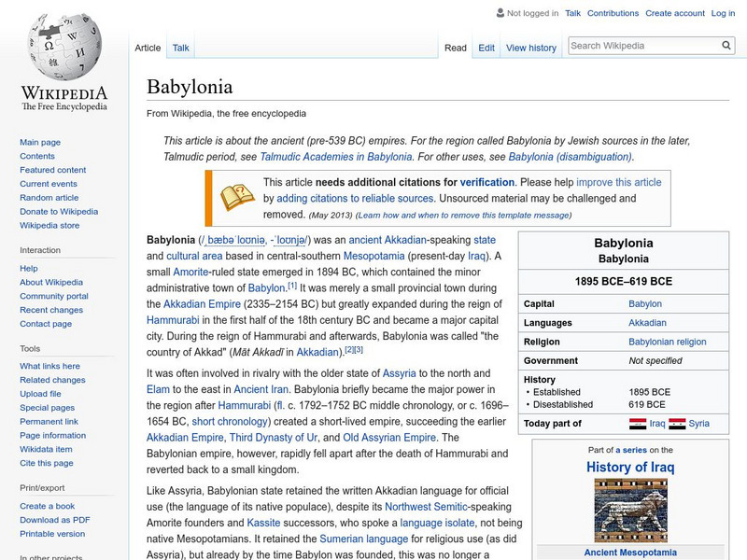Viewport: 747px width, 560px height.
Task: Open the Amorite link
Action: click(x=190, y=272)
